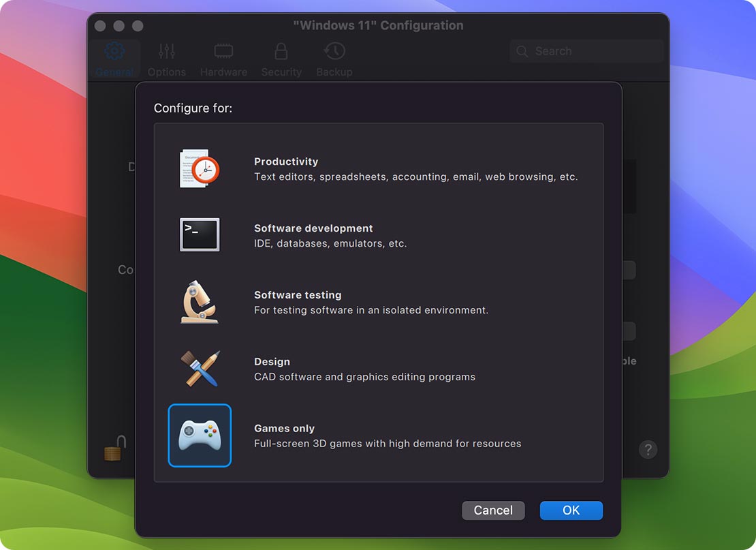
Task: Pick the Design CAD software description
Action: pos(364,377)
